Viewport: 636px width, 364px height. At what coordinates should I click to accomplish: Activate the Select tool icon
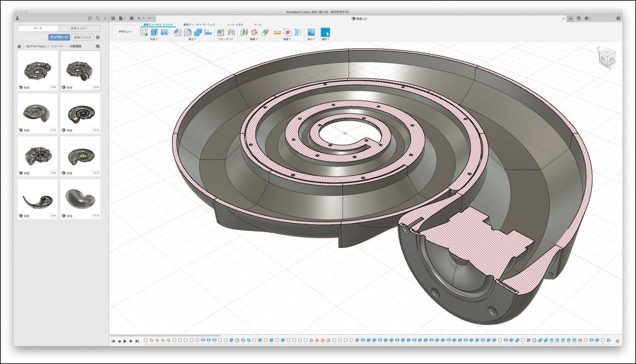tap(325, 32)
